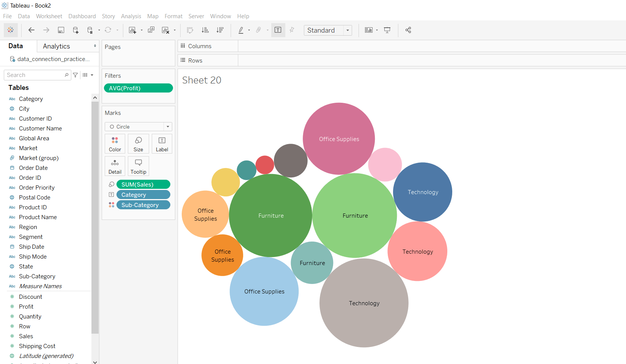Open the Dashboard menu
This screenshot has height=364, width=626.
(x=82, y=16)
